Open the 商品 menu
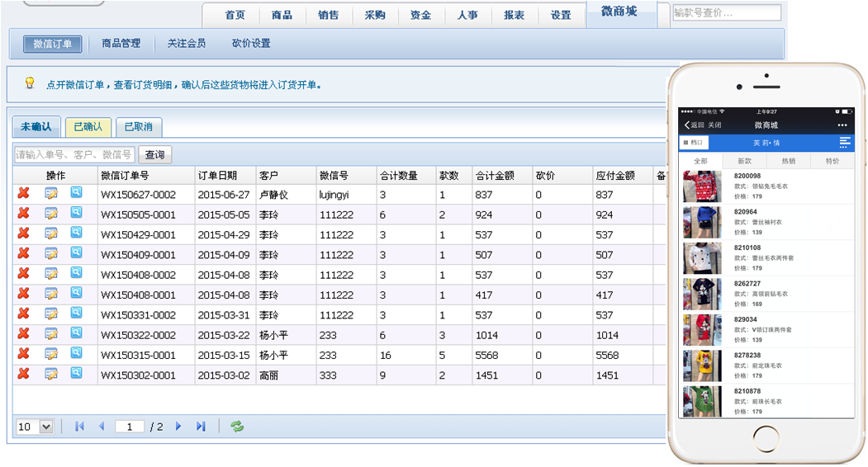Screen dimensions: 868x467 pyautogui.click(x=282, y=15)
